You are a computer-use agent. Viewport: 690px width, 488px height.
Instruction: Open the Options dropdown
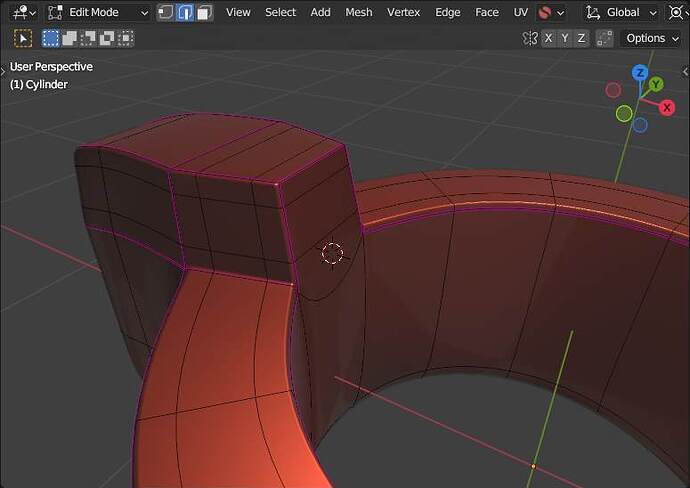click(652, 38)
